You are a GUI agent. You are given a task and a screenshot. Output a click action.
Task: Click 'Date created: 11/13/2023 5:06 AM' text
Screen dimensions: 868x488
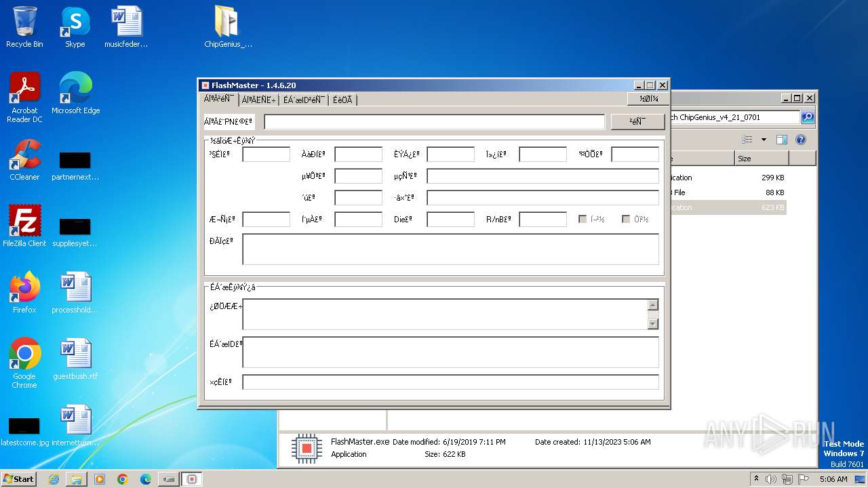pos(593,442)
